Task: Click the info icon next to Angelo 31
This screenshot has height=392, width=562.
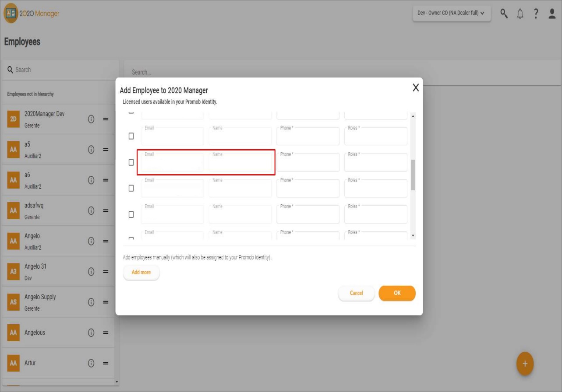Action: coord(92,272)
